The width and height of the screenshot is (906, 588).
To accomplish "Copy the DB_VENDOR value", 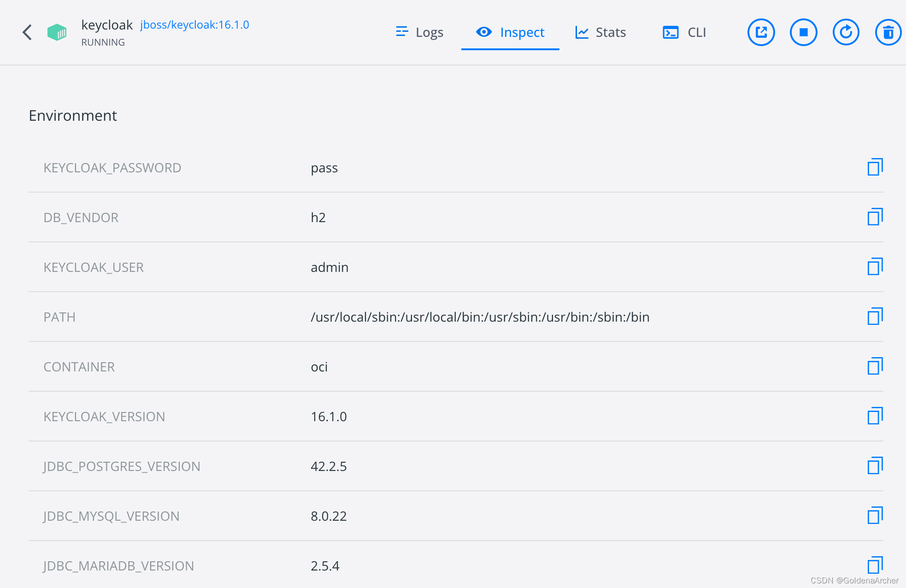I will click(x=875, y=217).
